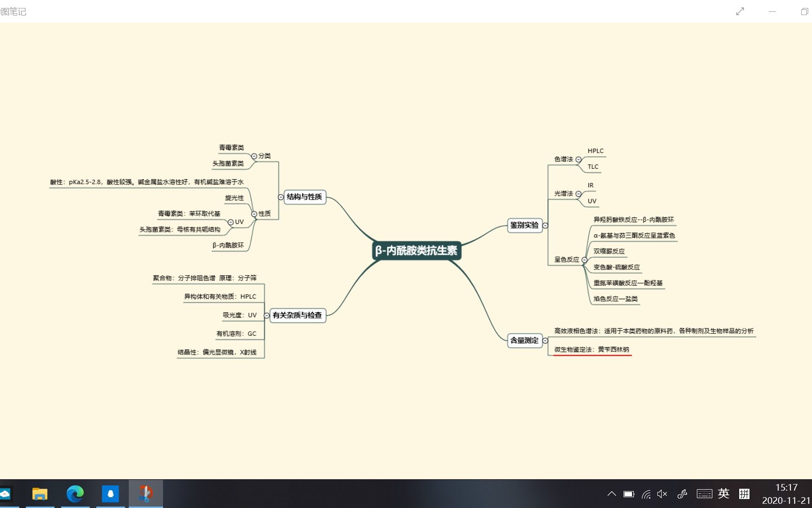812x508 pixels.
Task: Select the 重氮苯磺酸反应 node
Action: click(x=628, y=283)
